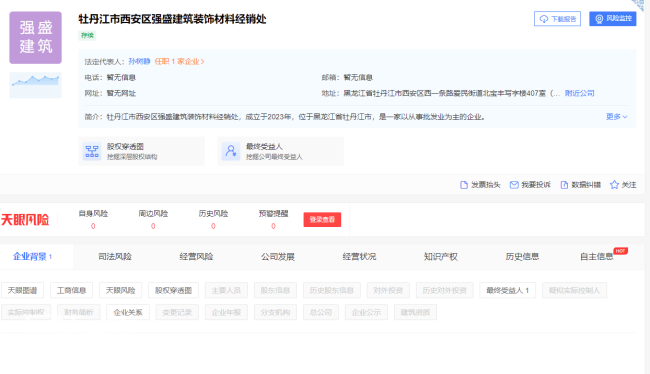
Task: Click the 数据纠错 edit icon
Action: [x=564, y=185]
